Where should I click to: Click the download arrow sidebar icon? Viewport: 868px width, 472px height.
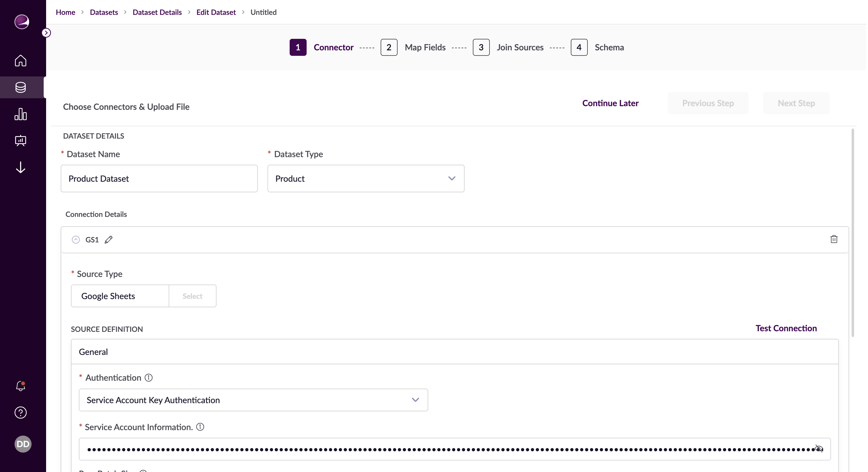(21, 167)
